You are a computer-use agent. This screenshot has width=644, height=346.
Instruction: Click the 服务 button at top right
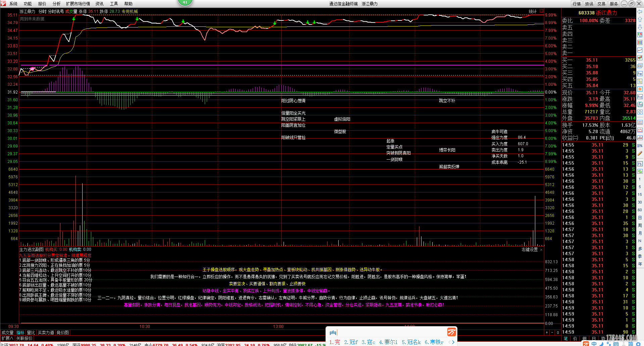[614, 4]
